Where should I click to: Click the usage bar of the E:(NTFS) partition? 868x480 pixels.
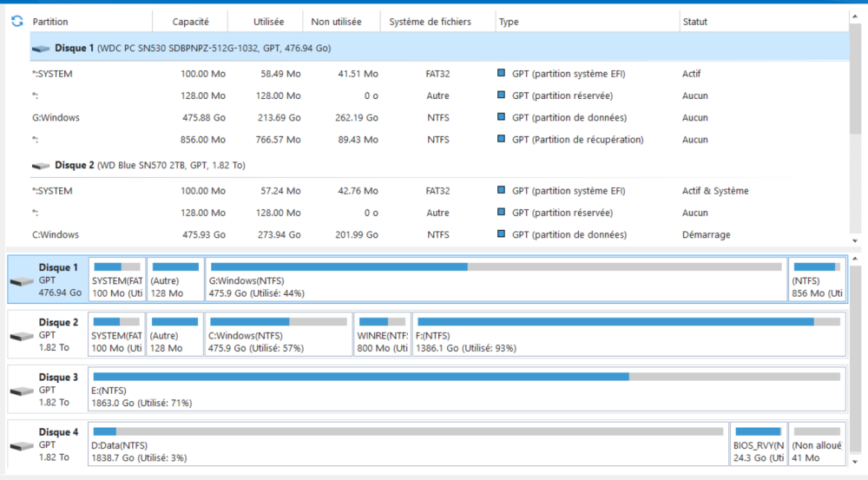[x=467, y=377]
